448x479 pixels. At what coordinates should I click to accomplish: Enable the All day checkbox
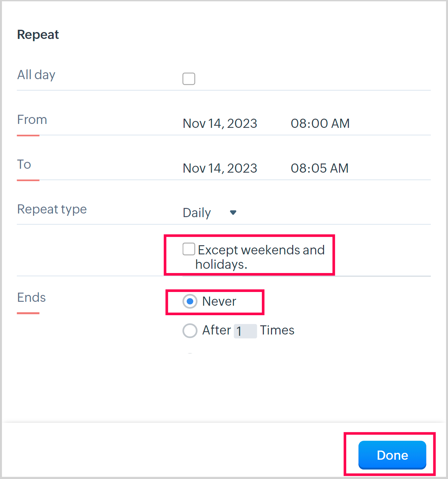click(x=189, y=79)
